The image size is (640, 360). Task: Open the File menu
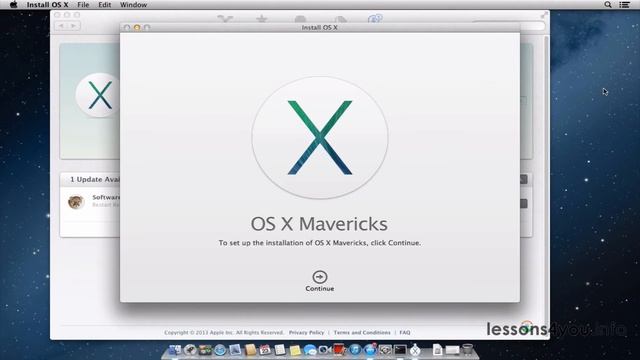(x=83, y=5)
